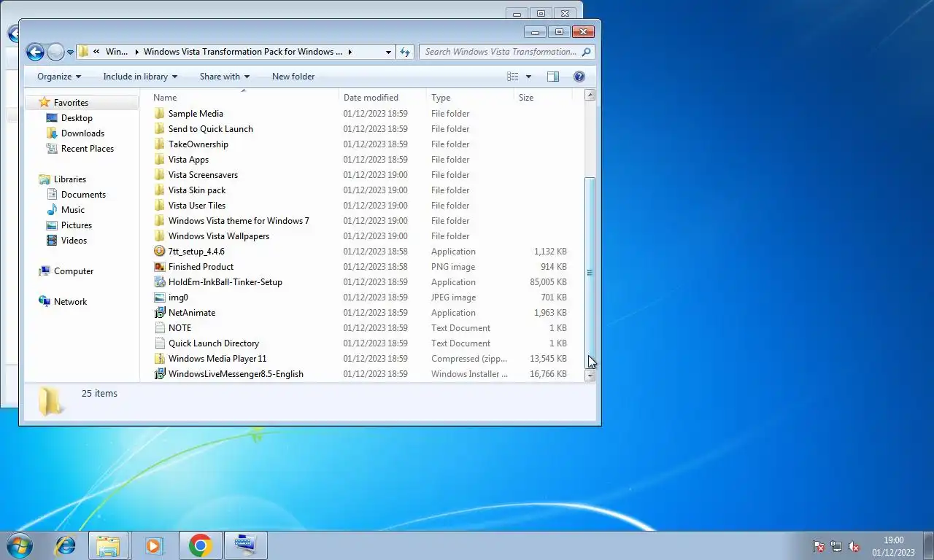Image resolution: width=934 pixels, height=560 pixels.
Task: Select the Quick Launch Directory text icon
Action: [160, 343]
